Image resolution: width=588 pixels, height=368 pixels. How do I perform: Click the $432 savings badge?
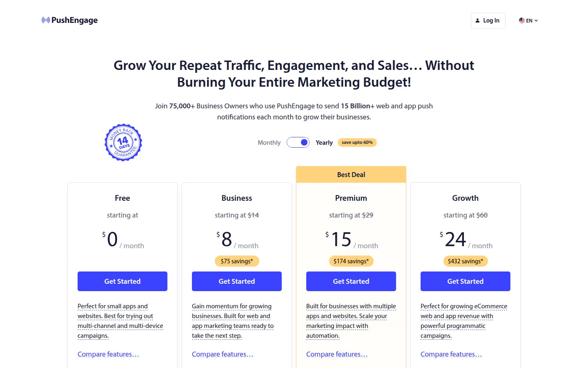tap(465, 261)
